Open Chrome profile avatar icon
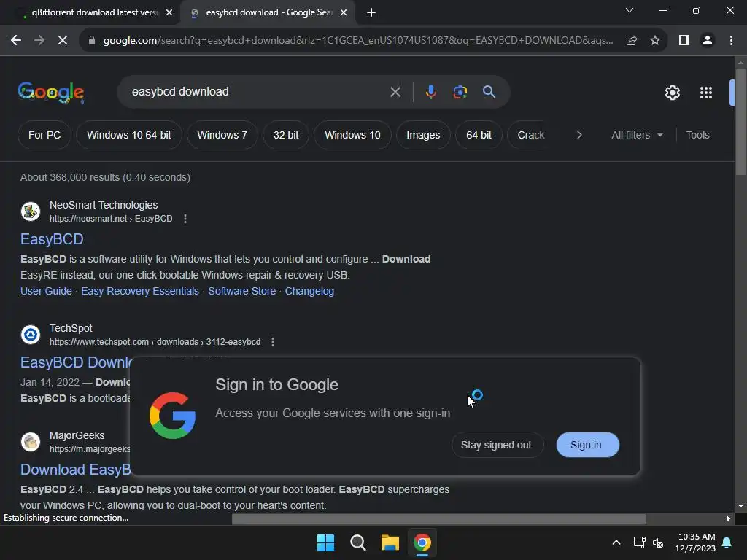Image resolution: width=747 pixels, height=560 pixels. 708,41
